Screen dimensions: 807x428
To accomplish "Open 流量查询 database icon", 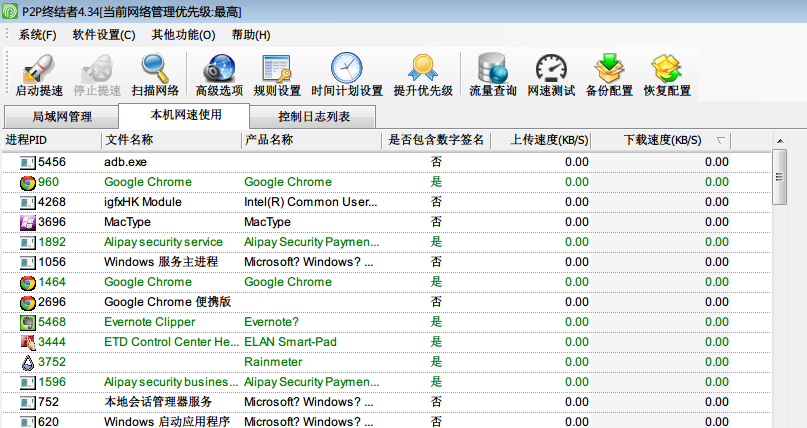I will (x=493, y=68).
